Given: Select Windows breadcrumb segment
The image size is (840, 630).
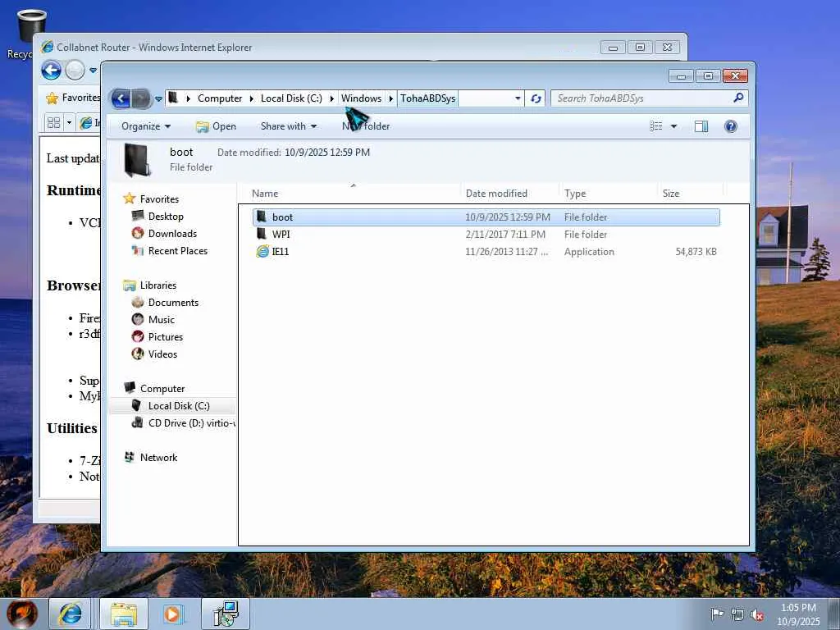Looking at the screenshot, I should (361, 98).
